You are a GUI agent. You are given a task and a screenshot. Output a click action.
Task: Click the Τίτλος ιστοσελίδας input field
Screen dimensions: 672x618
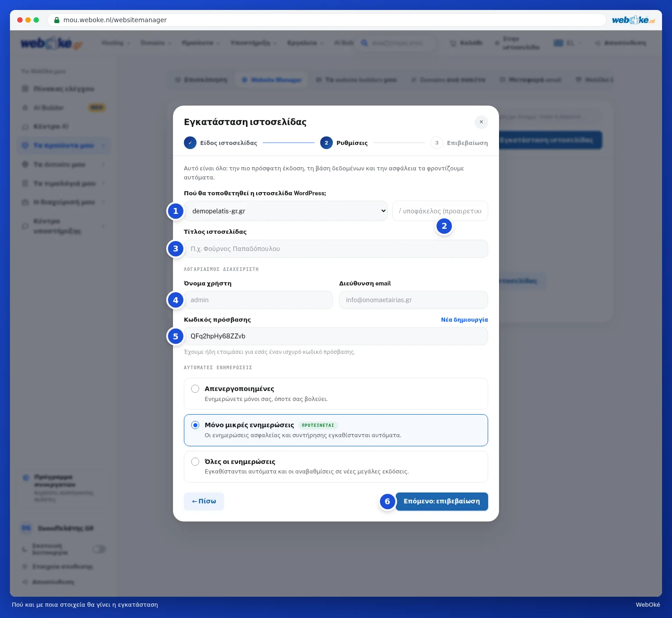pos(336,249)
